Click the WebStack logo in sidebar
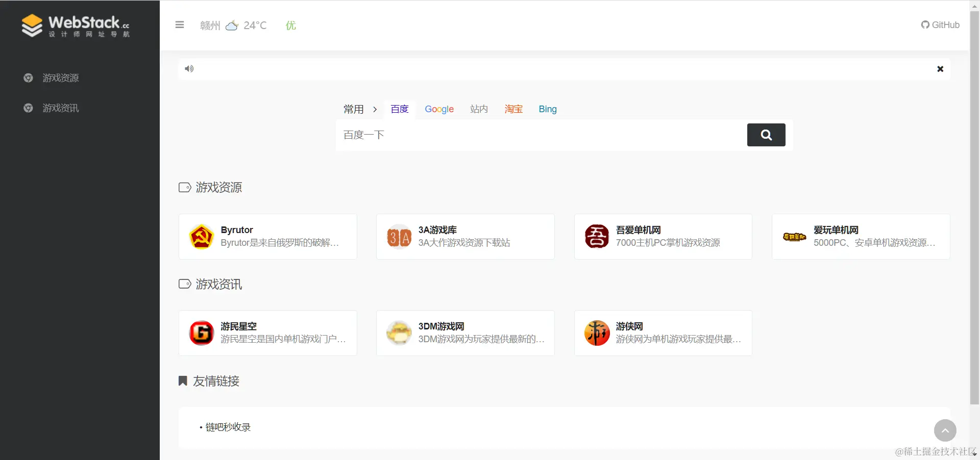This screenshot has height=460, width=980. [x=76, y=25]
